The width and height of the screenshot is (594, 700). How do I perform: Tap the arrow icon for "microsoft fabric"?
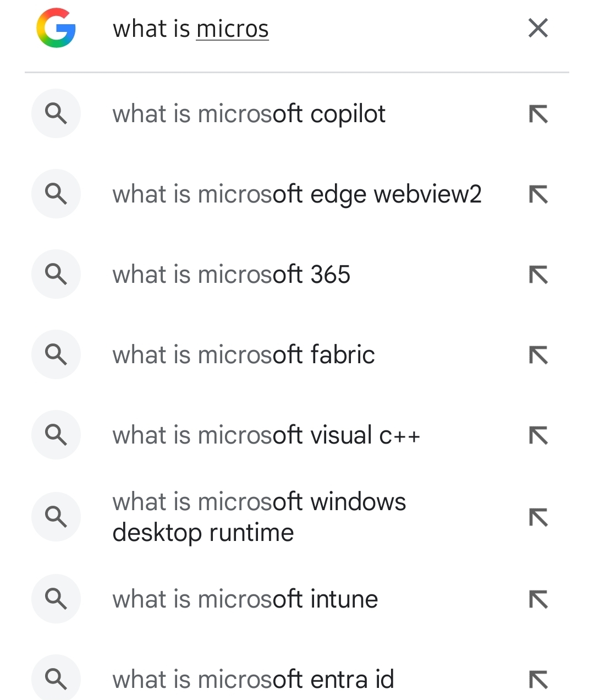pos(538,355)
